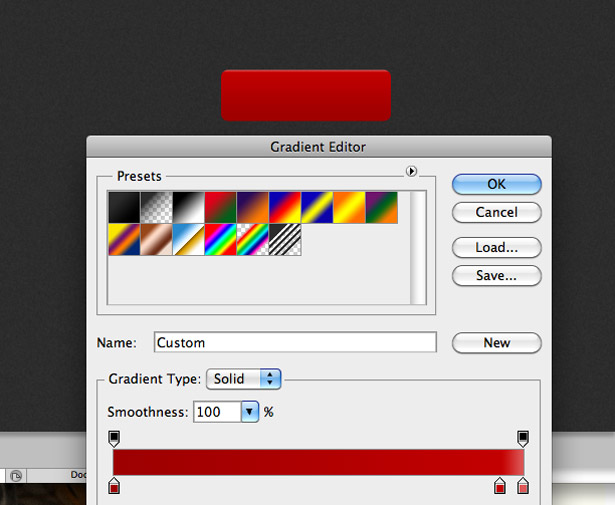Select the Spectrum rainbow gradient preset
615x505 pixels.
point(220,240)
